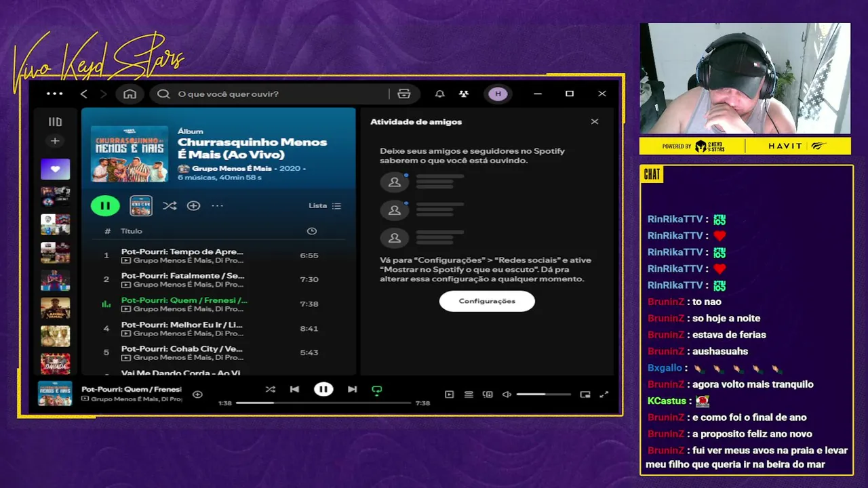Toggle album shuffle near the green button
Viewport: 868px width, 488px height.
(x=170, y=205)
